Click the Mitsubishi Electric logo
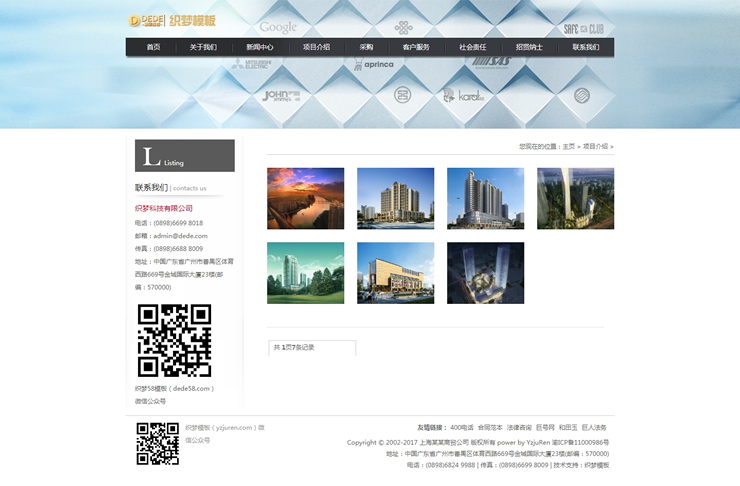 (x=250, y=64)
